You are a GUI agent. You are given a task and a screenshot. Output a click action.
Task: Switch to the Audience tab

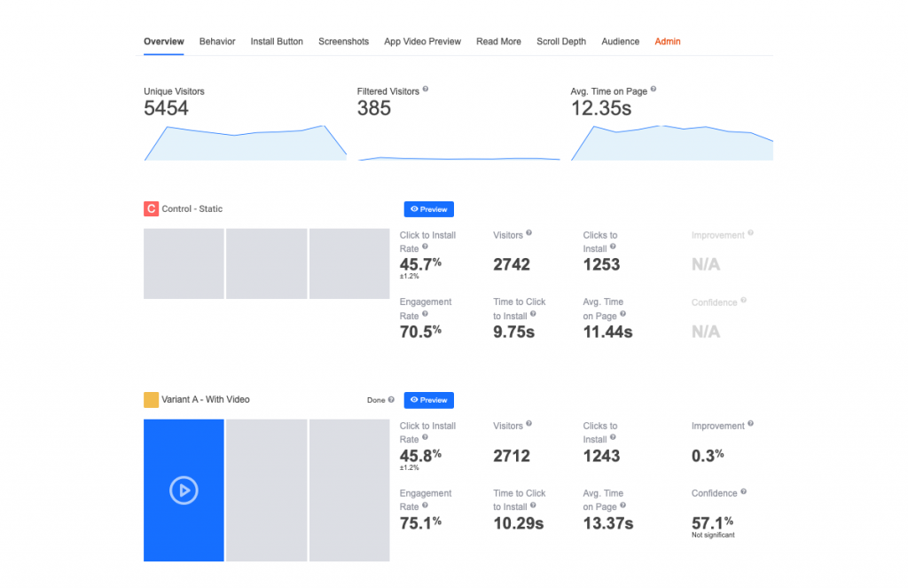pyautogui.click(x=620, y=42)
